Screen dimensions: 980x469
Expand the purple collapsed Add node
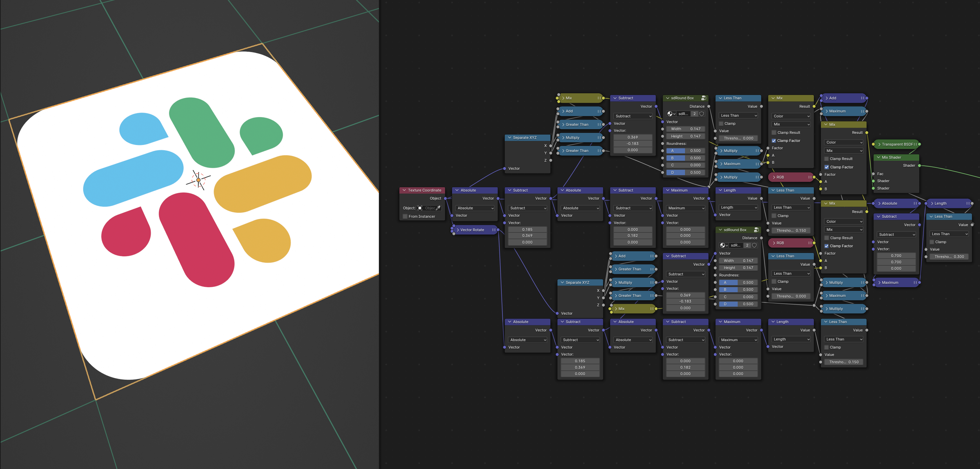tap(827, 98)
